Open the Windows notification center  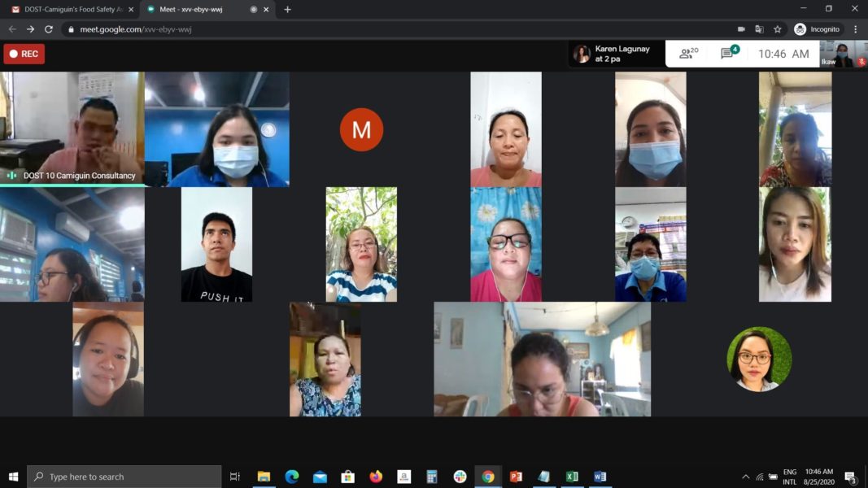[850, 477]
